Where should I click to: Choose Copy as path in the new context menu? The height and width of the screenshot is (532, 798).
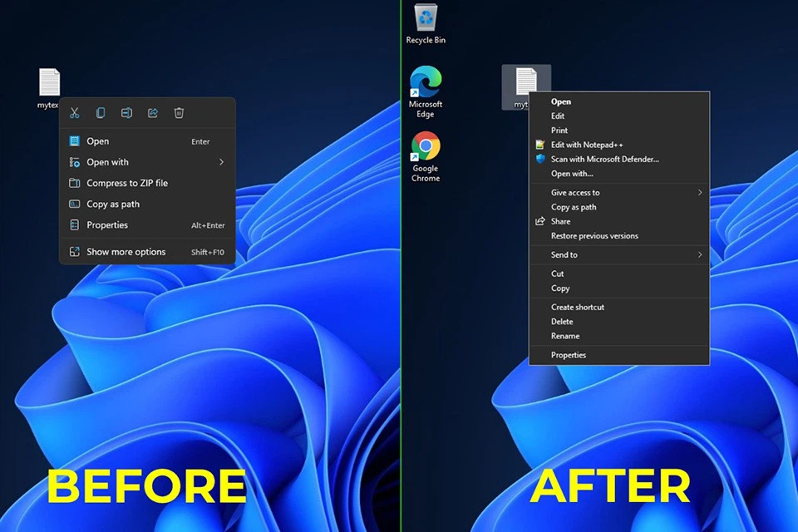(x=148, y=204)
